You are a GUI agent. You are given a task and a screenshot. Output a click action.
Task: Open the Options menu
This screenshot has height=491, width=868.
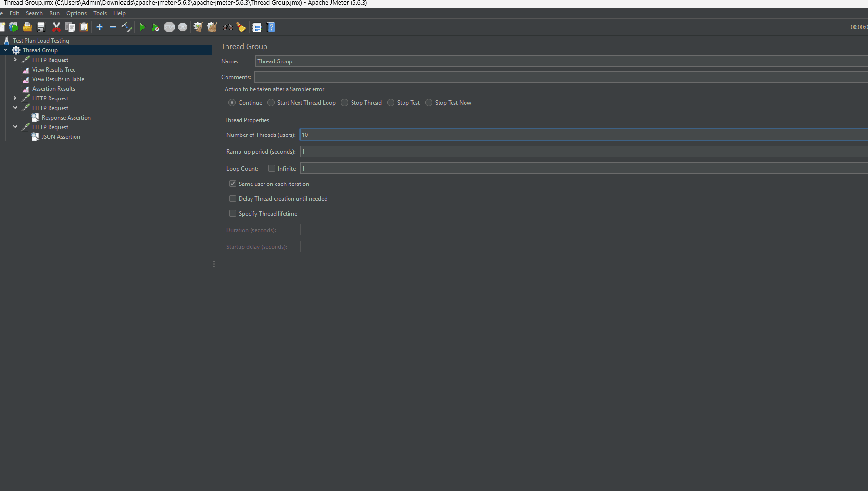coord(76,13)
